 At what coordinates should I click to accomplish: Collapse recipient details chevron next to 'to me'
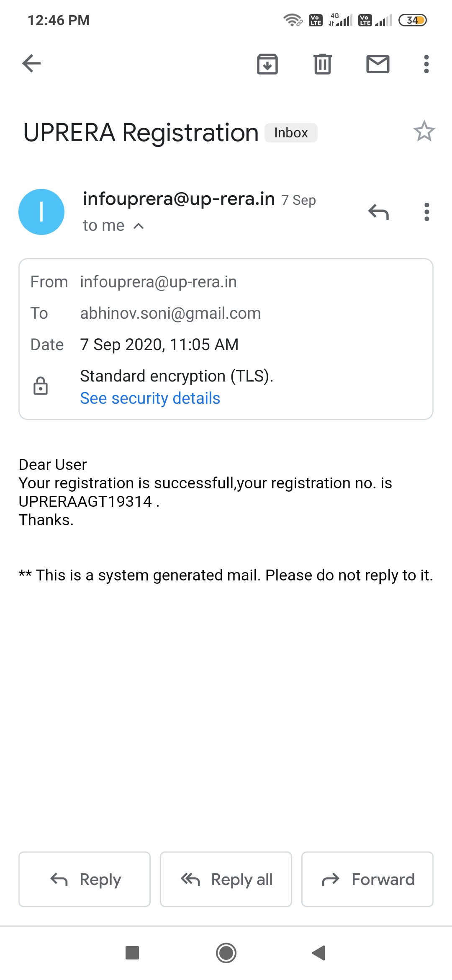click(139, 226)
